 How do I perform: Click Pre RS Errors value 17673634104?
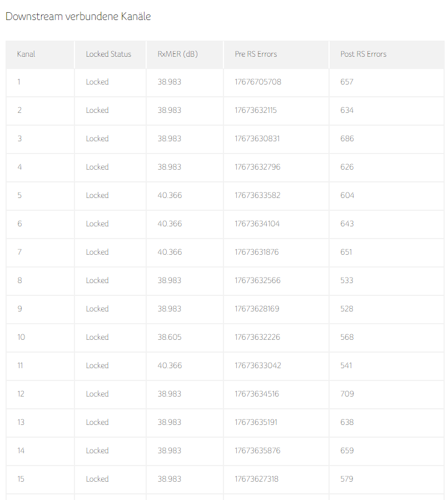click(x=257, y=224)
